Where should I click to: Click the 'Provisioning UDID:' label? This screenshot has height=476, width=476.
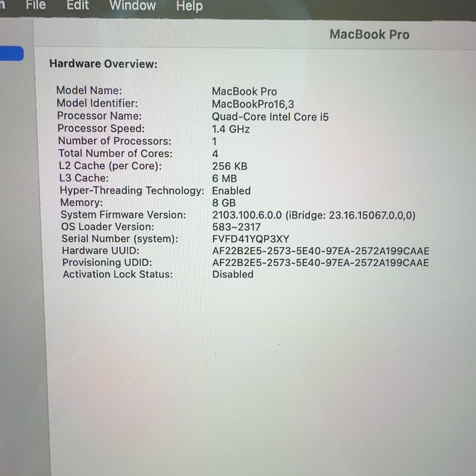(x=107, y=262)
